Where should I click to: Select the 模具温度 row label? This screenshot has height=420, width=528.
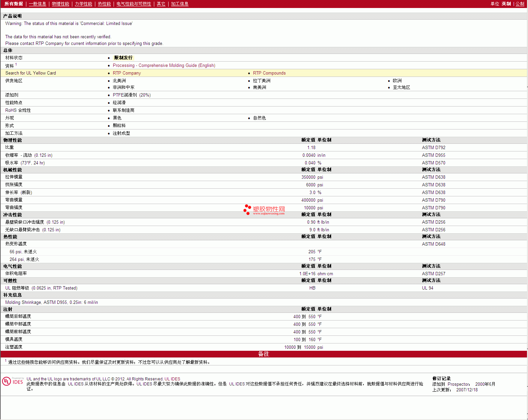(14, 339)
